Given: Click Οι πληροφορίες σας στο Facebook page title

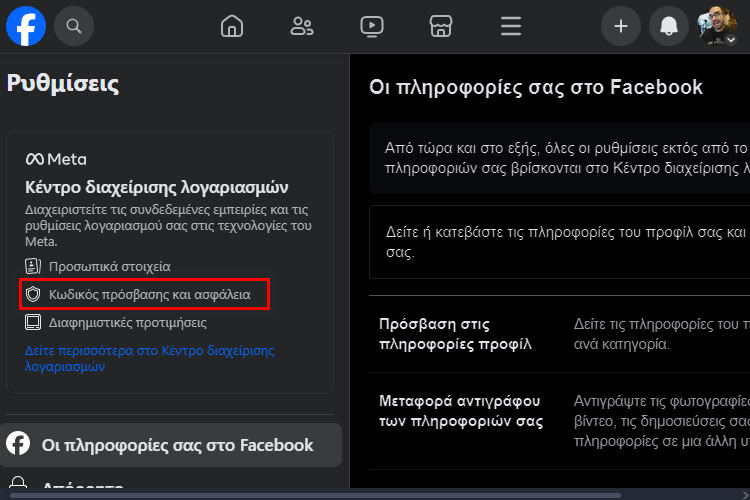Looking at the screenshot, I should pos(536,88).
